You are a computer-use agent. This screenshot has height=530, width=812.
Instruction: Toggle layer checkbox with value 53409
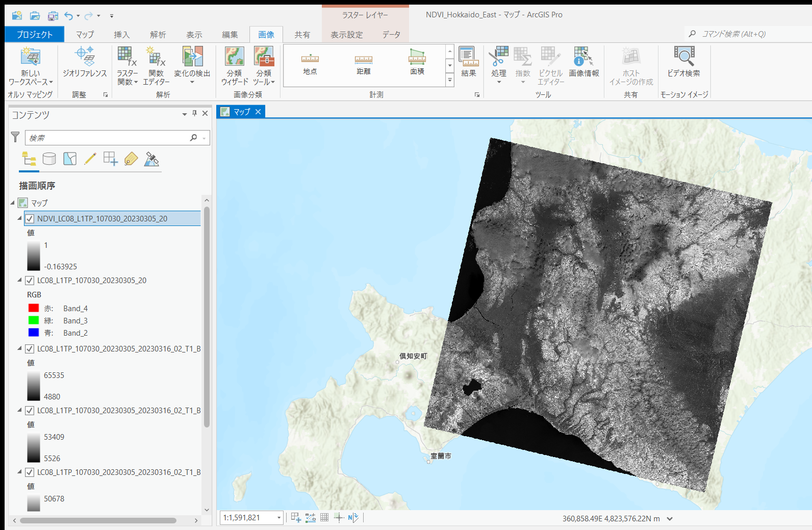click(x=30, y=411)
